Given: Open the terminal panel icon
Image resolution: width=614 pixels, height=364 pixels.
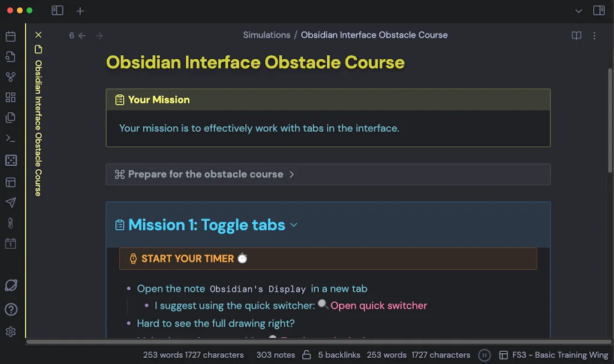Looking at the screenshot, I should click(x=10, y=138).
